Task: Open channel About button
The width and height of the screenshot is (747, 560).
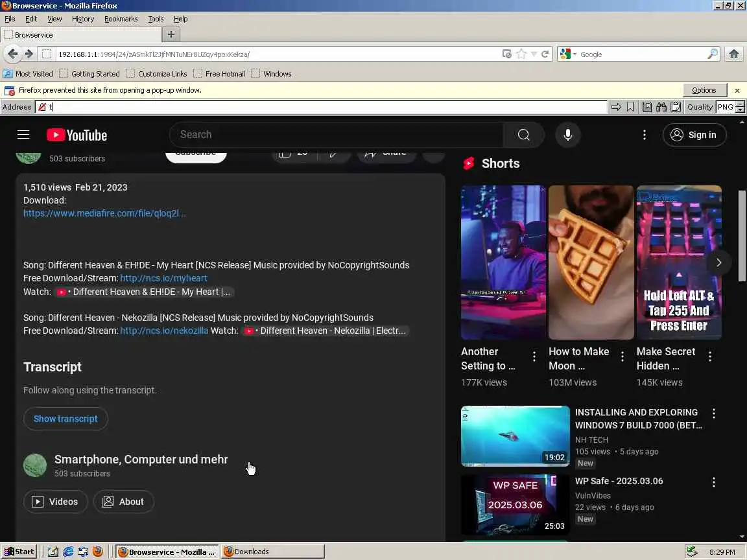Action: coord(123,502)
